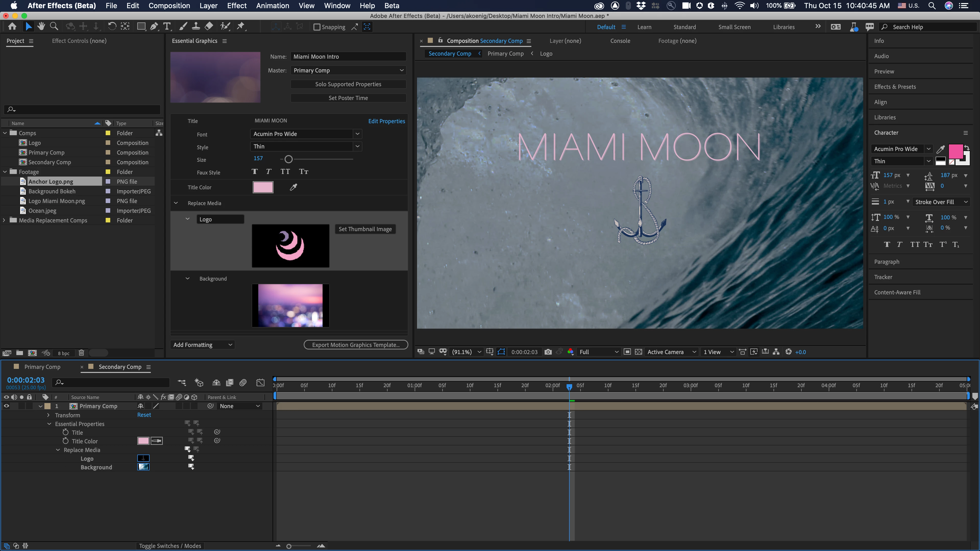Switch to the Primary Comp timeline tab
Screen dimensions: 980x551
[42, 367]
